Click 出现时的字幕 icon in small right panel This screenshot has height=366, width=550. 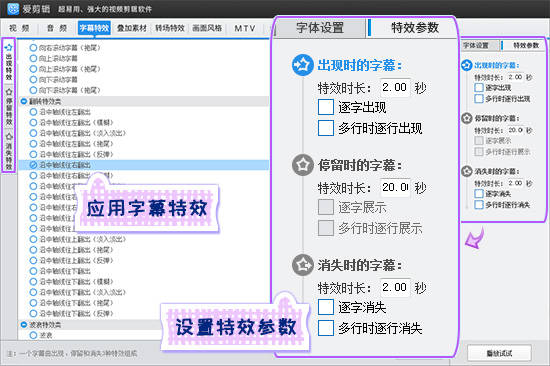(467, 65)
